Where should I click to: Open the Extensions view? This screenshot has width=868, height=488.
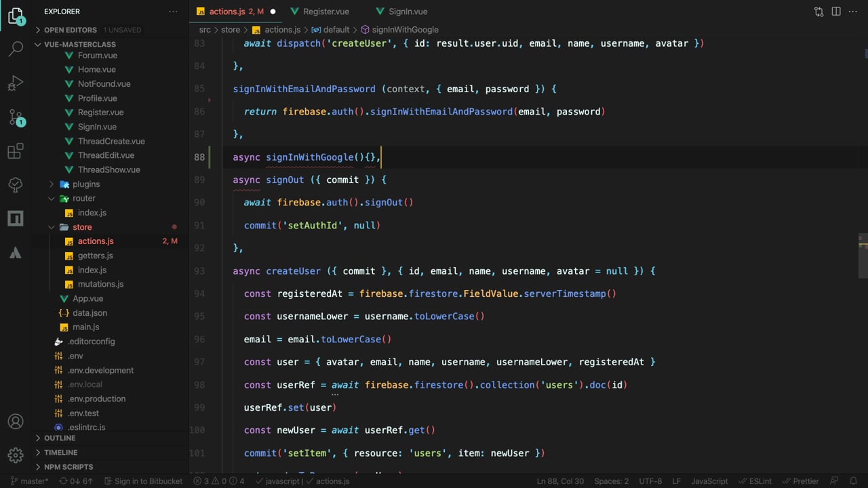[x=16, y=151]
